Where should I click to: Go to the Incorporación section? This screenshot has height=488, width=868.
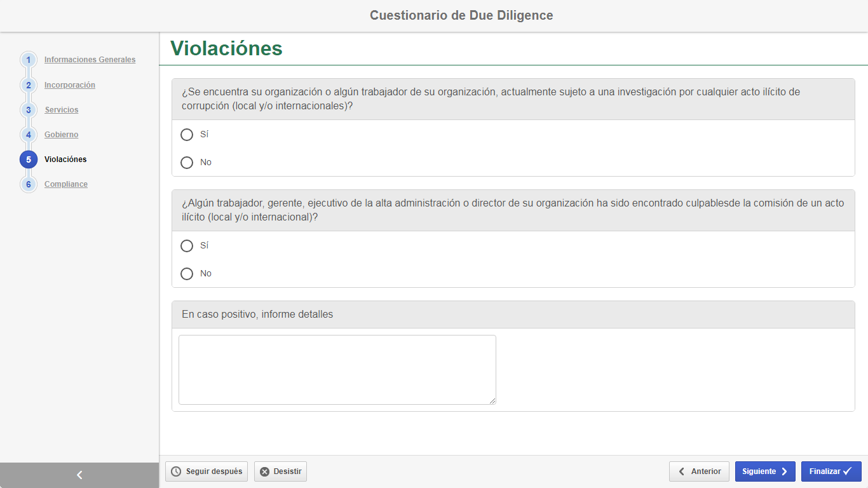point(70,85)
